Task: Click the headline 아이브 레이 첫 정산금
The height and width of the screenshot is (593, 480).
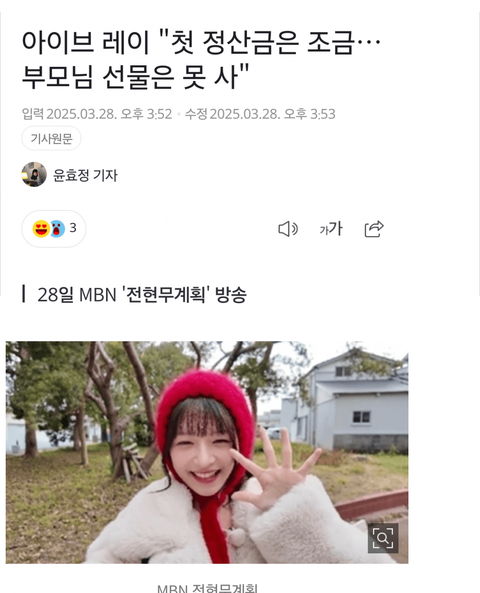Action: click(200, 59)
